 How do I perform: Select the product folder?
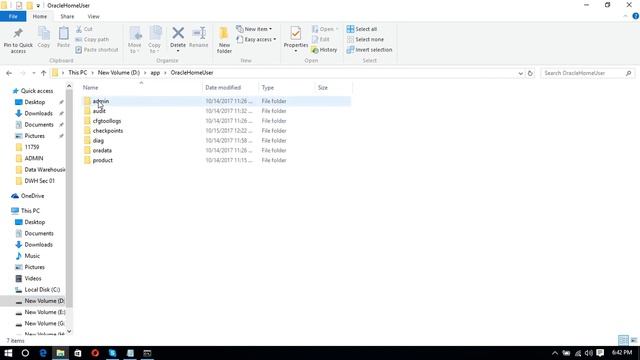tap(102, 160)
